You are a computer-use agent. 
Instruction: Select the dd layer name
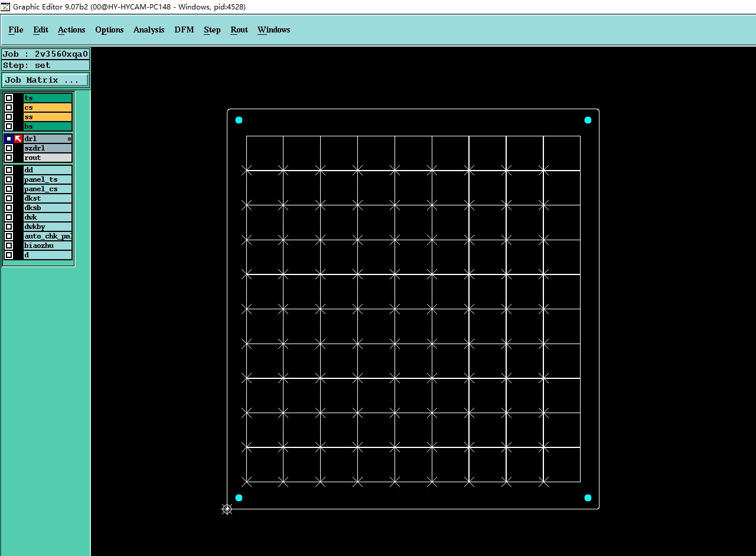point(48,170)
